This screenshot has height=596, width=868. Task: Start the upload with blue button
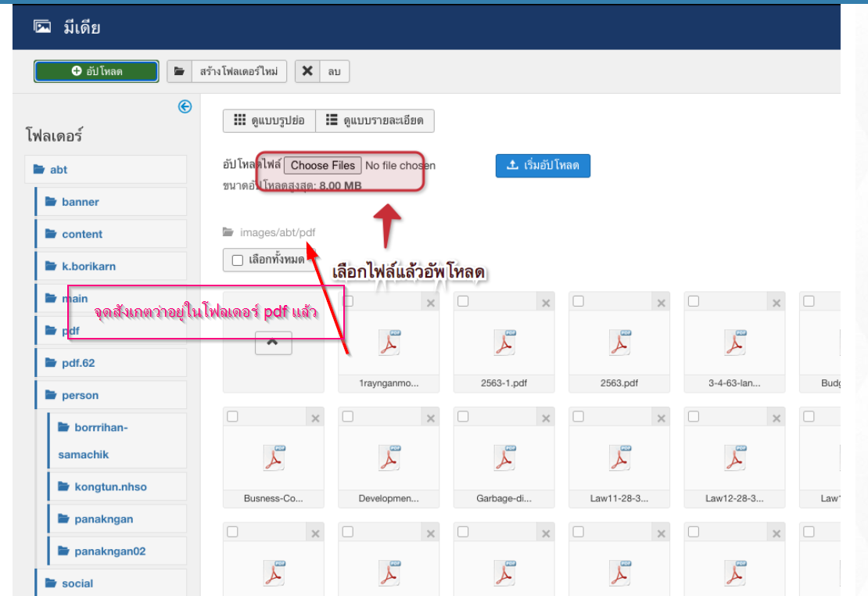[x=543, y=165]
